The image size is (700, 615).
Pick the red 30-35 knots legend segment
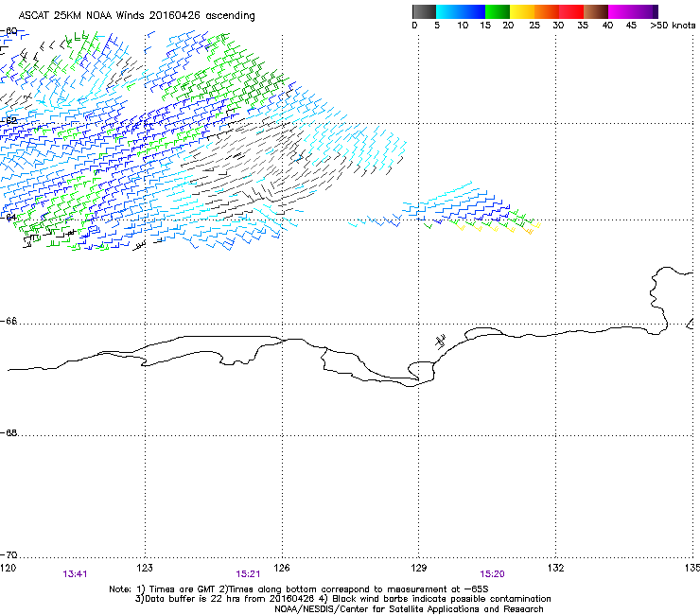click(x=571, y=11)
